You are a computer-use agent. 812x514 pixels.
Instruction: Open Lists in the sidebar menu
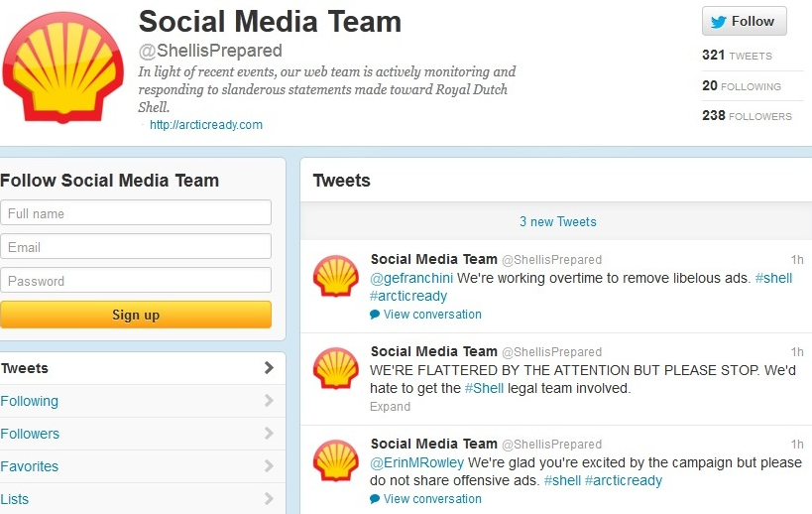[15, 499]
